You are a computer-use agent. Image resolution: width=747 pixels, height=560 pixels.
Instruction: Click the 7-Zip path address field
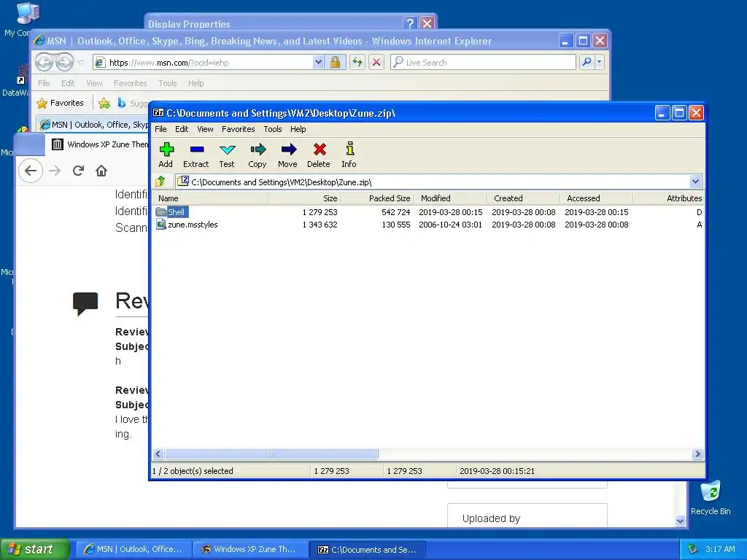433,182
